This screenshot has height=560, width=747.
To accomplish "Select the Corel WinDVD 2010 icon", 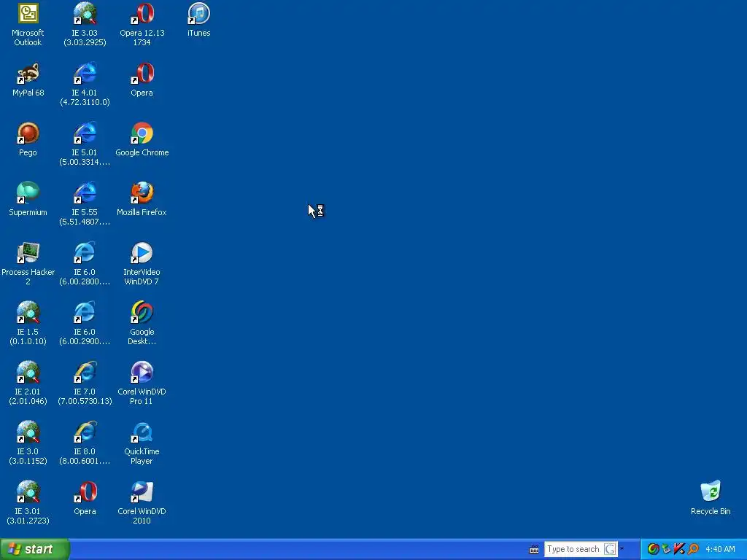I will (142, 492).
